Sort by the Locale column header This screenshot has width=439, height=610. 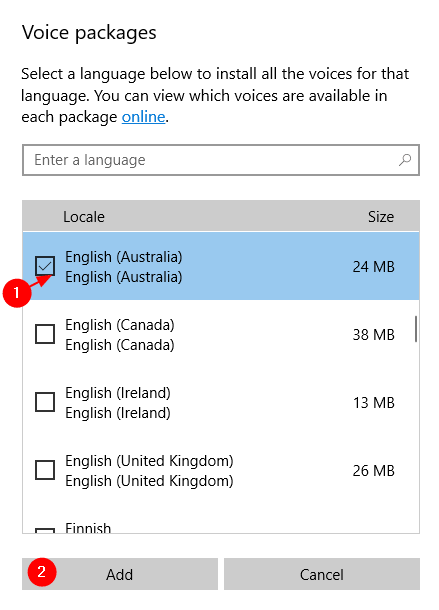point(84,217)
